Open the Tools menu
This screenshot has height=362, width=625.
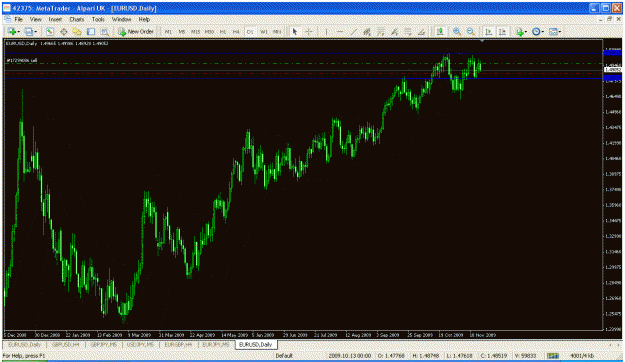coord(98,19)
